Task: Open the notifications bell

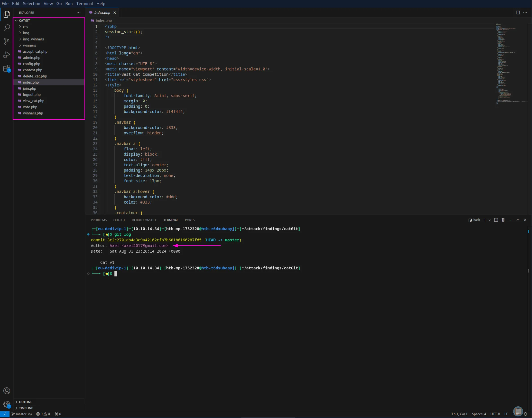Action: (525, 414)
